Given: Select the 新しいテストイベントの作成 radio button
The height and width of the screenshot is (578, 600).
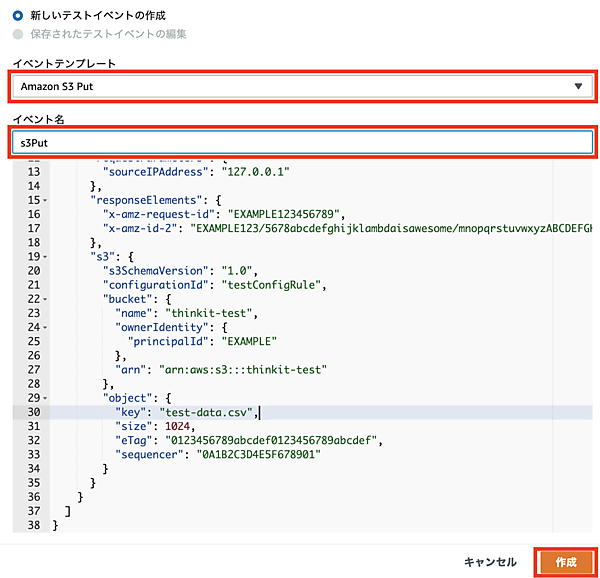Looking at the screenshot, I should tap(20, 16).
